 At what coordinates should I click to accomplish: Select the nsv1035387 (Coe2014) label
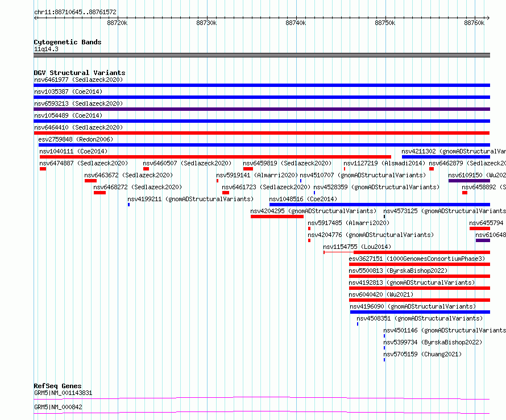(x=68, y=92)
